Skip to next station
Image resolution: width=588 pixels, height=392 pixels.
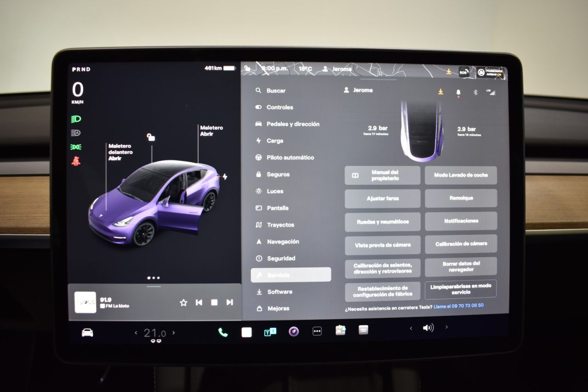[229, 302]
